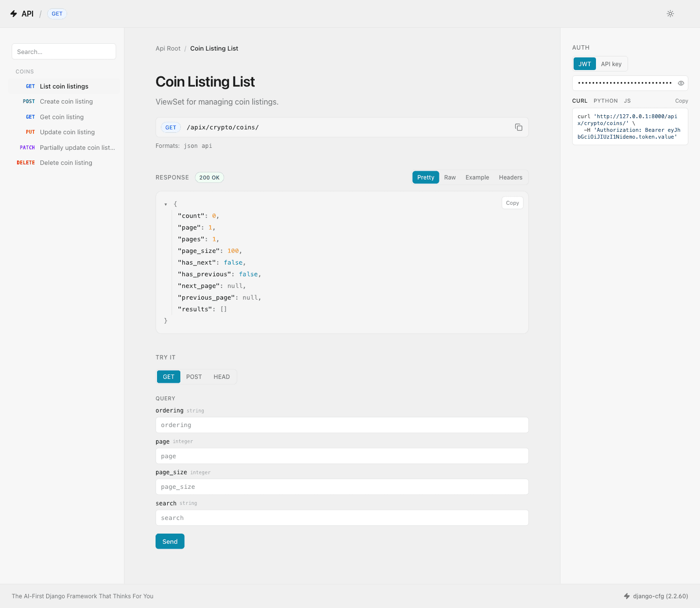The height and width of the screenshot is (608, 700).
Task: Switch response view to Headers
Action: (x=510, y=178)
